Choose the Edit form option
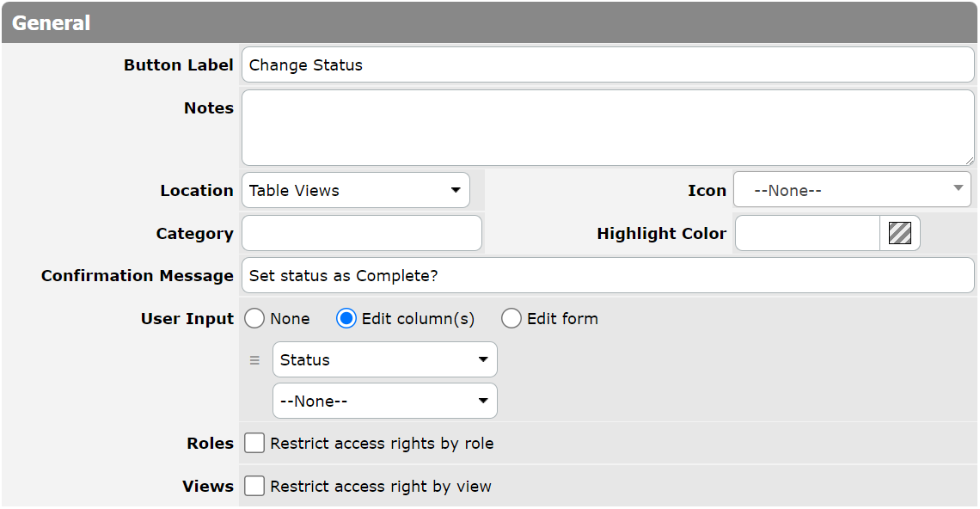Screen dimensions: 980x509 (x=511, y=318)
